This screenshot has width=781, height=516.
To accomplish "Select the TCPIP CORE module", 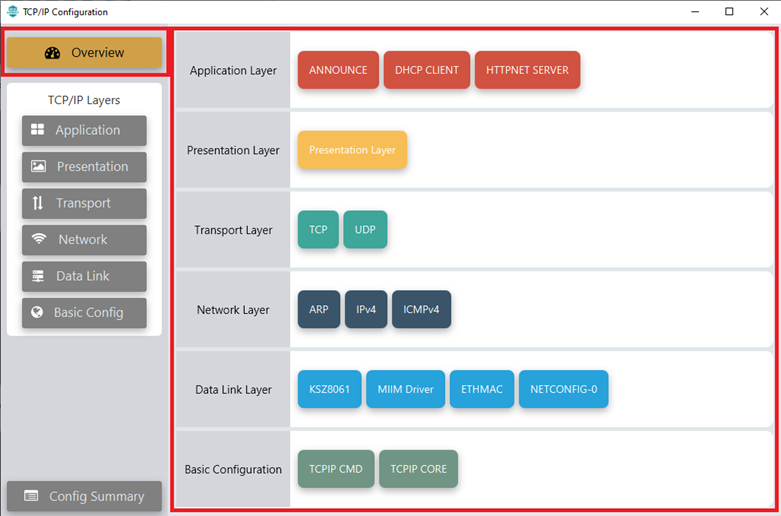I will 418,469.
